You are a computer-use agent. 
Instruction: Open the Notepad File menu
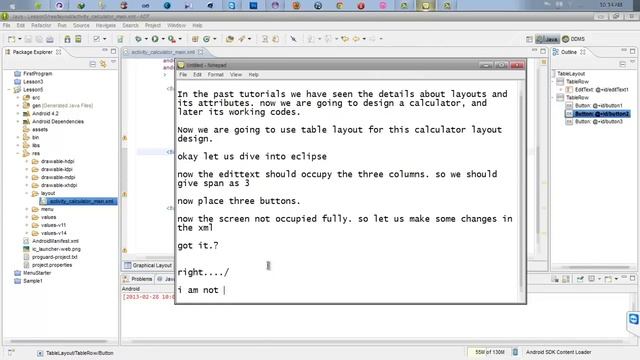coord(183,75)
